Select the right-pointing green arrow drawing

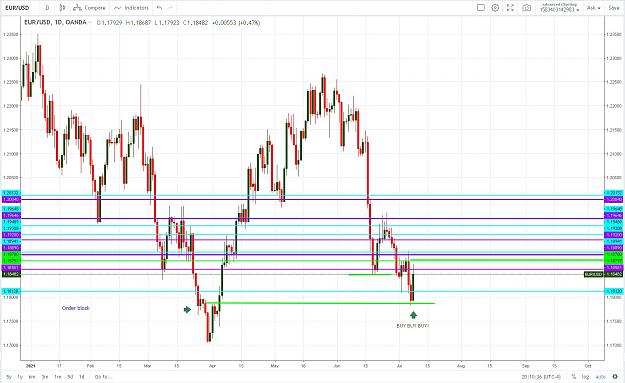(x=187, y=309)
